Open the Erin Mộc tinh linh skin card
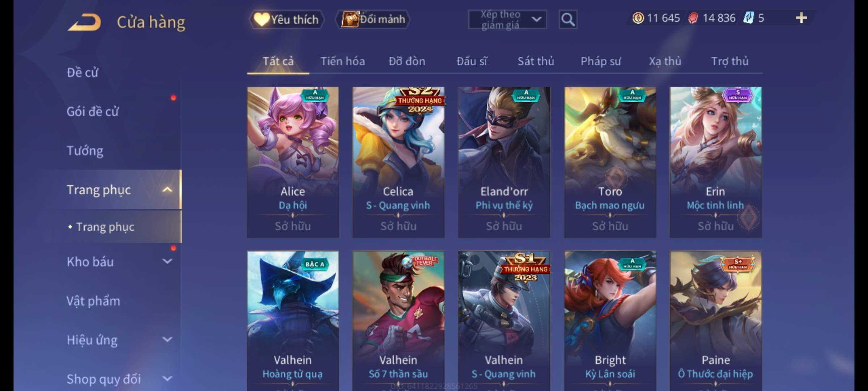868x391 pixels. coord(715,162)
